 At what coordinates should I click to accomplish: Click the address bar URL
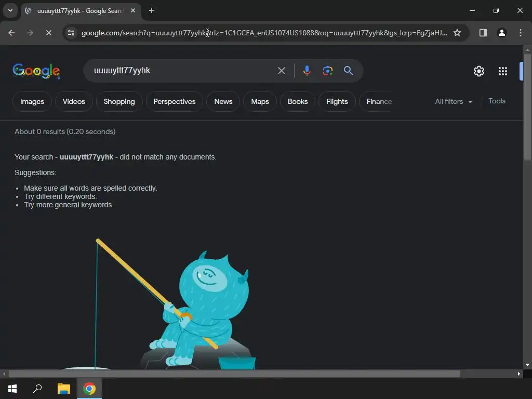(264, 33)
